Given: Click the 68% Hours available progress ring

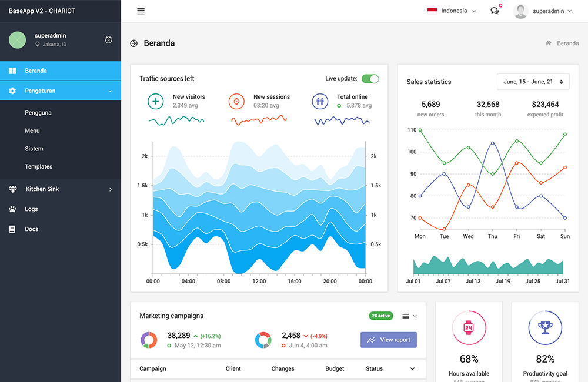Looking at the screenshot, I should pos(469,328).
